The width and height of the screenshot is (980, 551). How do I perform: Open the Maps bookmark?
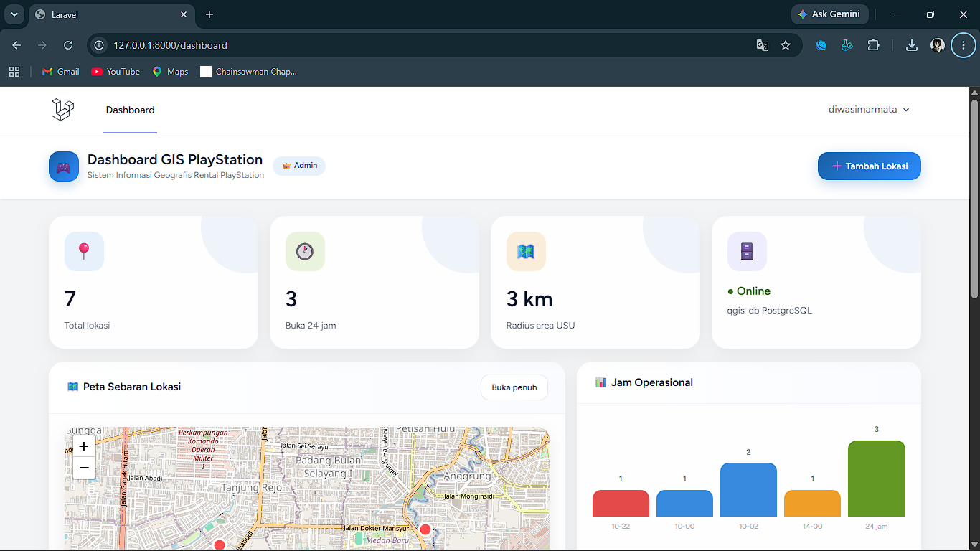[170, 72]
